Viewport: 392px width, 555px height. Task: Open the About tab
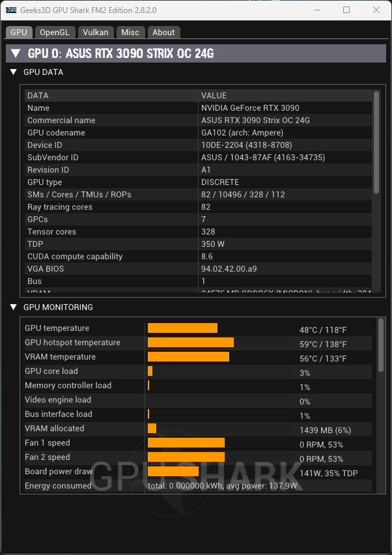163,32
